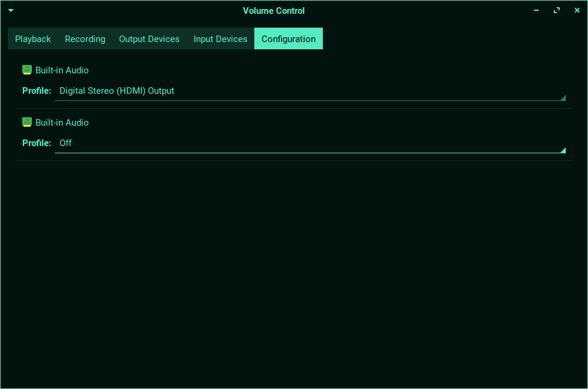This screenshot has width=588, height=389.
Task: Click the Profile label beside the Off setting
Action: pos(37,143)
